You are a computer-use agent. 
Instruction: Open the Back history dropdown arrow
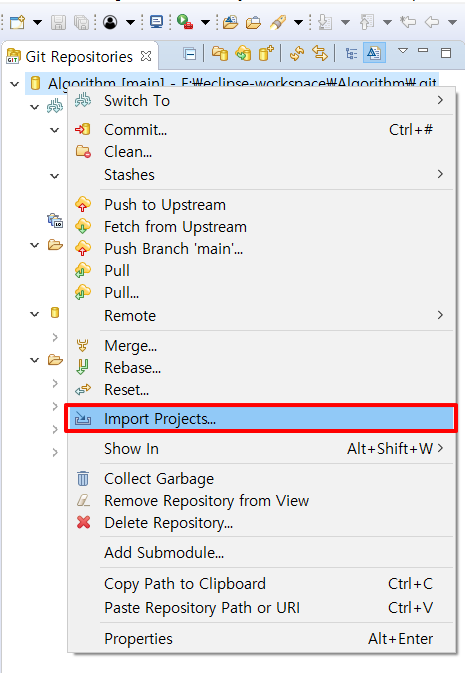(452, 22)
